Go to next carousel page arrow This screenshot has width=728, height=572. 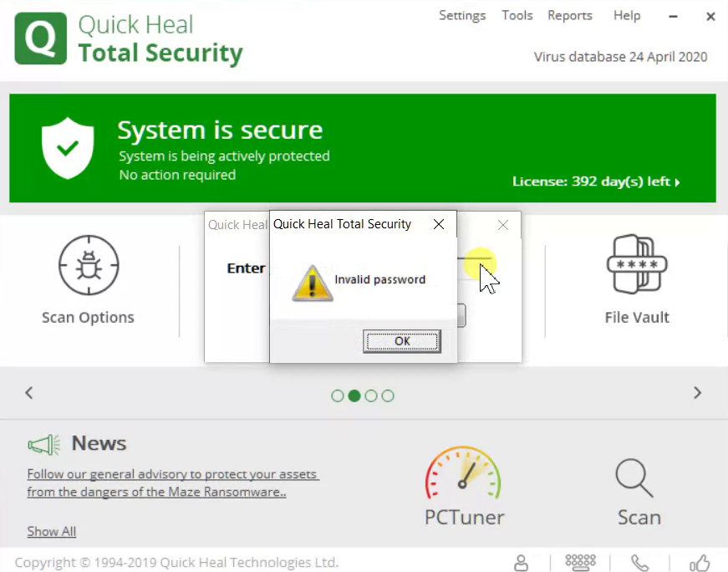697,393
